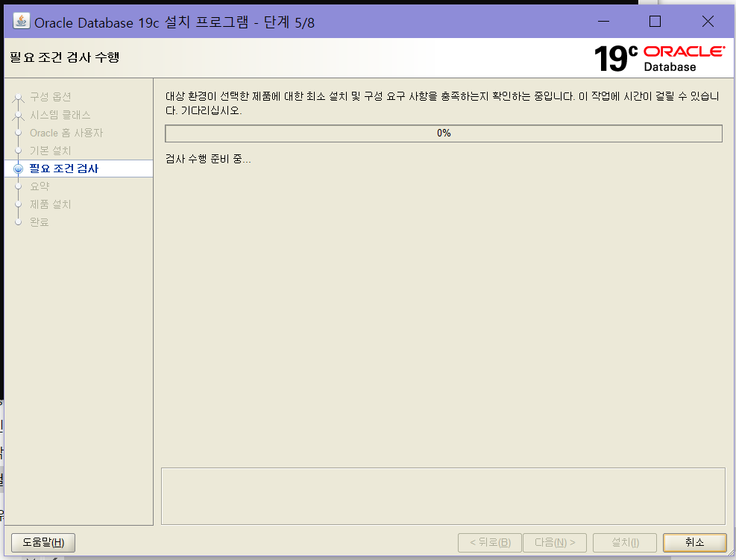Click the empty message area at the bottom
This screenshot has width=736, height=560.
coord(443,496)
